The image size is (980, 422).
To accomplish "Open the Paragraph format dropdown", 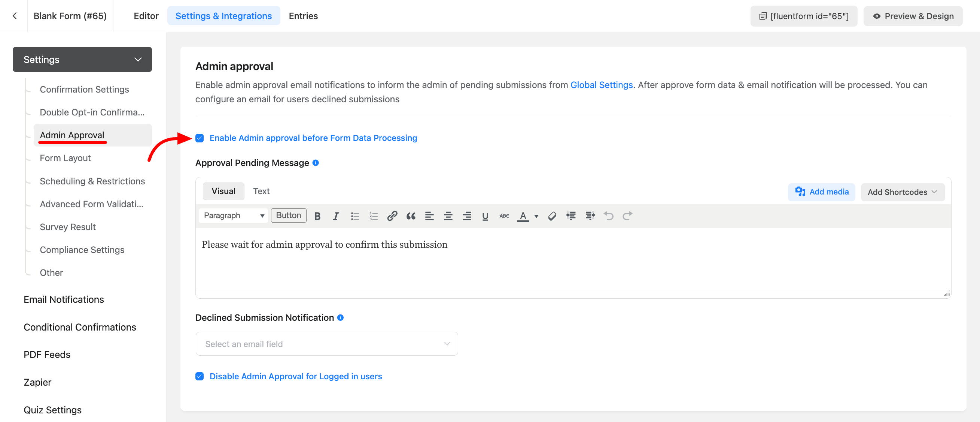I will (233, 215).
